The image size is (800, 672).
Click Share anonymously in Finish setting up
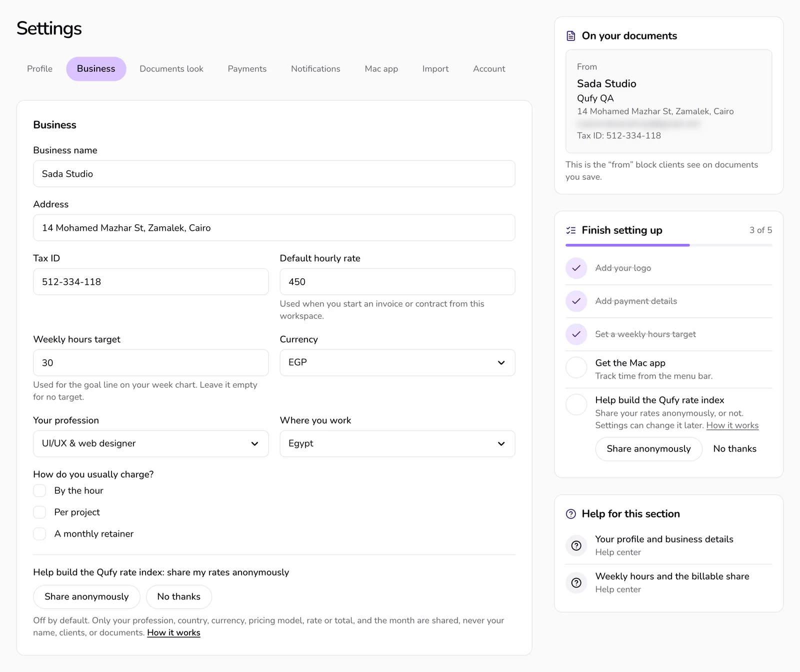(648, 449)
